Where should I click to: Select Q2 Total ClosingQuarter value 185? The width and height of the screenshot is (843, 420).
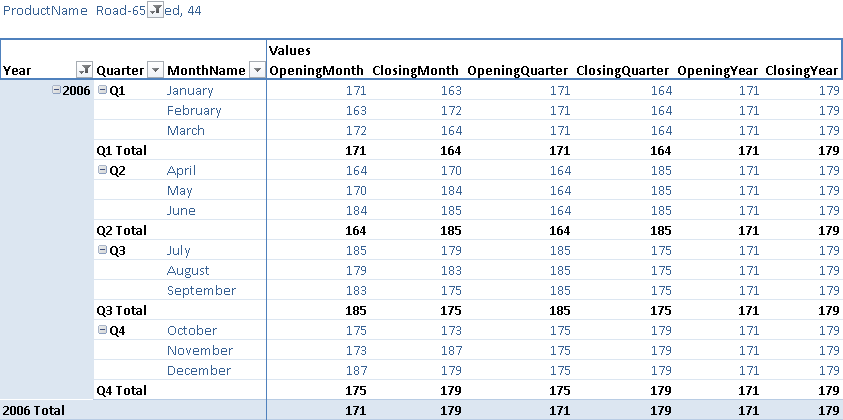(661, 231)
